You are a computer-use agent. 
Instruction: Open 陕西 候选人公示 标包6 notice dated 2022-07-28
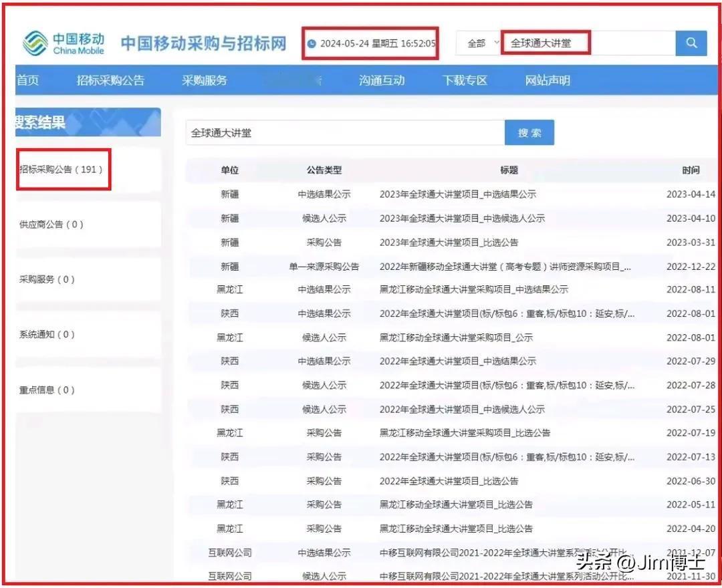(507, 385)
